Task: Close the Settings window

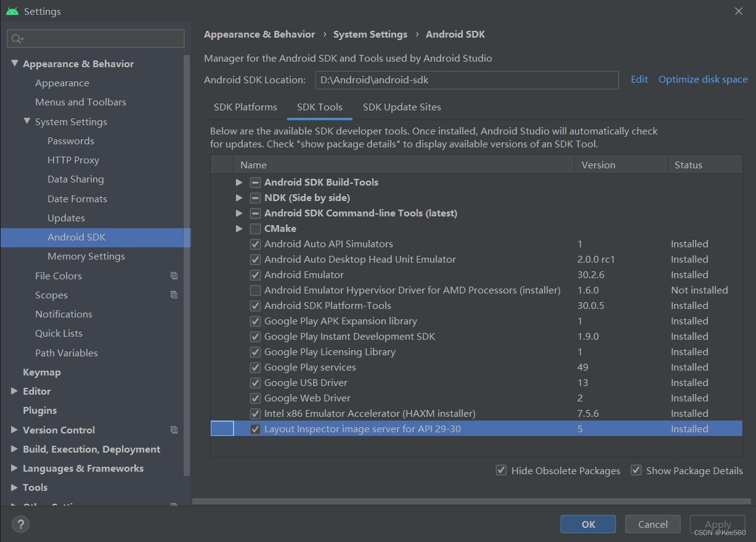Action: [739, 11]
